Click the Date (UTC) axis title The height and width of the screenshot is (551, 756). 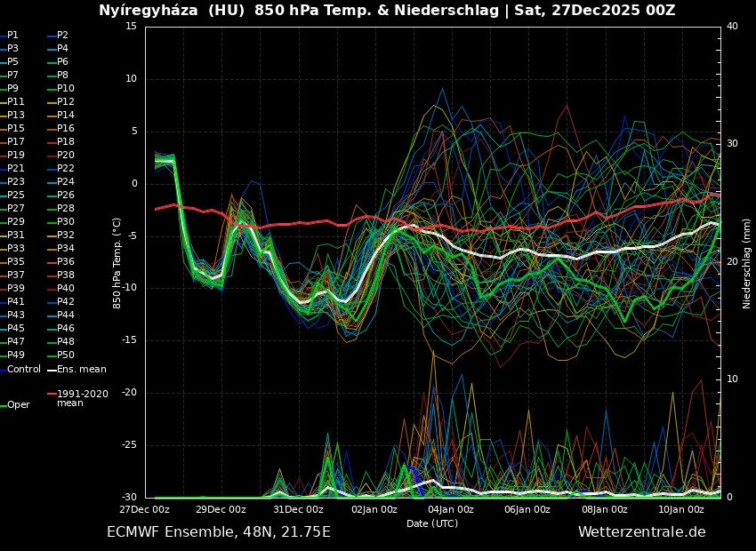tap(432, 523)
